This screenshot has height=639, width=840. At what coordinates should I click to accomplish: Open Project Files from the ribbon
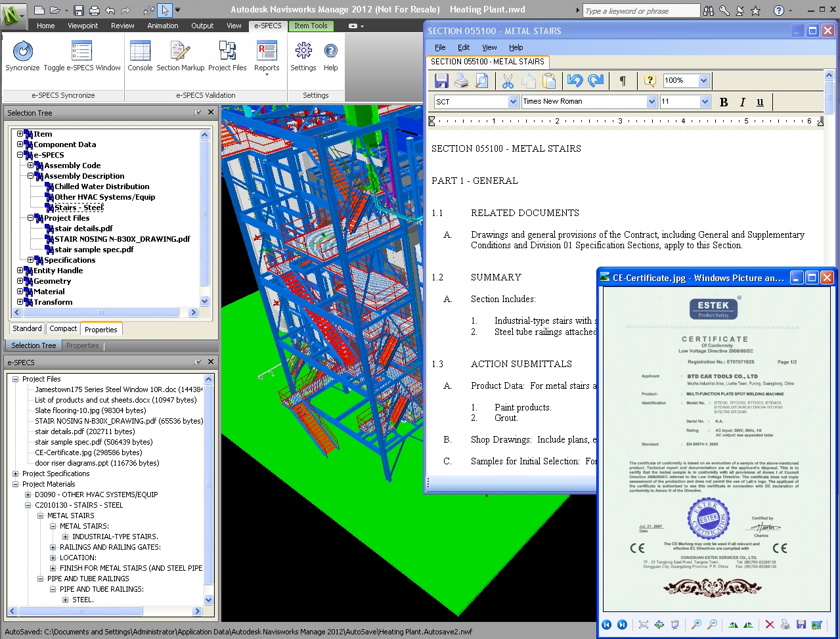coord(227,56)
